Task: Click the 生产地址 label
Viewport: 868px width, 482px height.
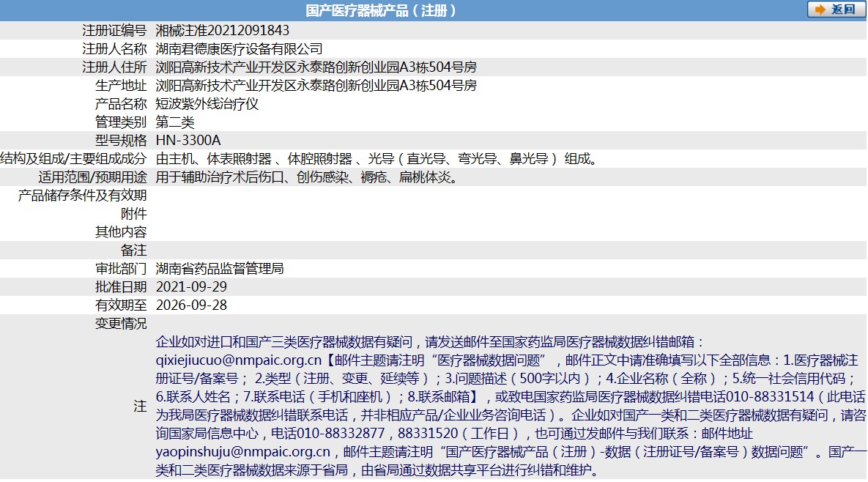Action: click(121, 85)
